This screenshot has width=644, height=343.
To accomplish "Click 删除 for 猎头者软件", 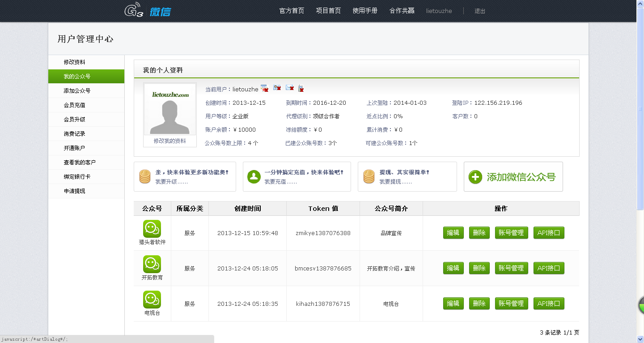I will pos(479,233).
